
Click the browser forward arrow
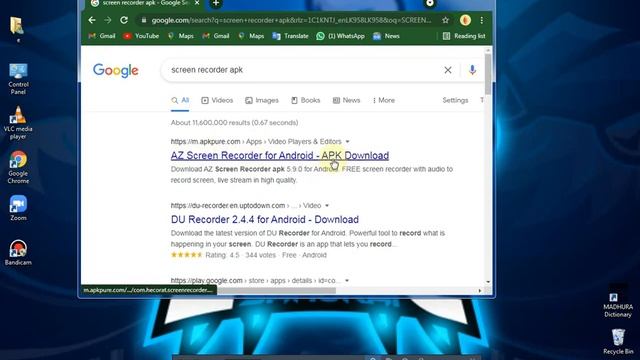(x=108, y=20)
